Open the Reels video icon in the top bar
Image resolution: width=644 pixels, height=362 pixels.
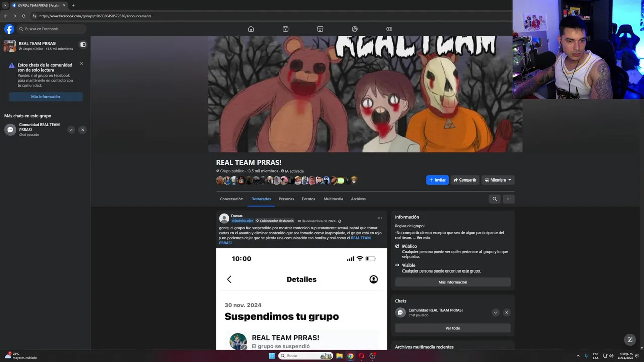coord(285,29)
